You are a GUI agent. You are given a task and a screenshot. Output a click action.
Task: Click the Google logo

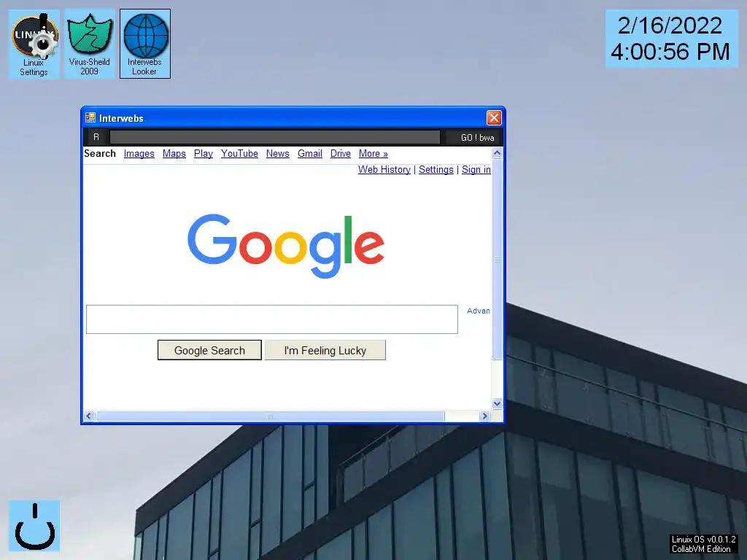(x=286, y=246)
